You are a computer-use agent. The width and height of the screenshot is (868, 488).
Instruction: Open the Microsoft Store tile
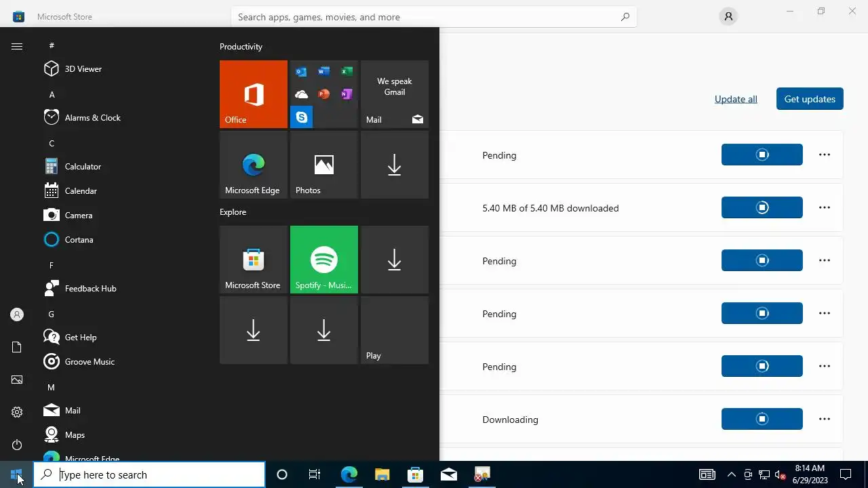tap(254, 260)
